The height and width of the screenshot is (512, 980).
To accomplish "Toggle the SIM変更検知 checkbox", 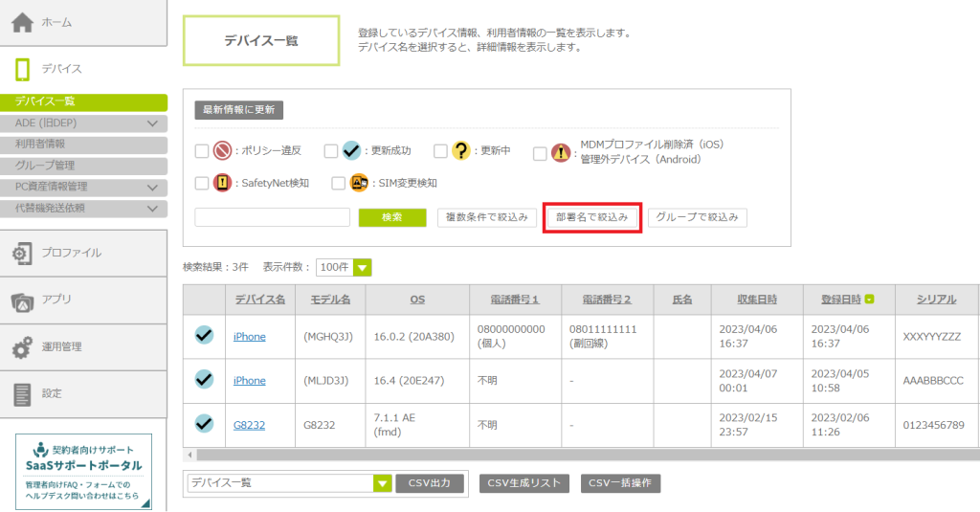I will (x=338, y=183).
